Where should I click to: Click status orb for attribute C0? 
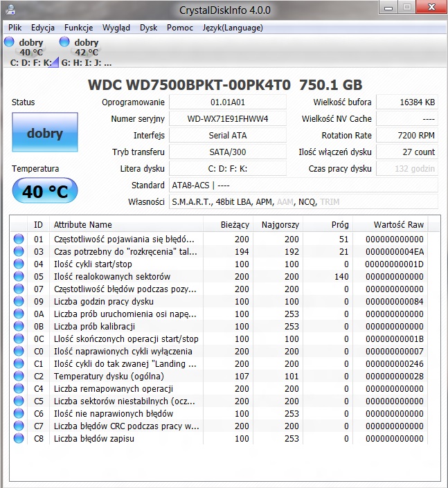pos(19,351)
